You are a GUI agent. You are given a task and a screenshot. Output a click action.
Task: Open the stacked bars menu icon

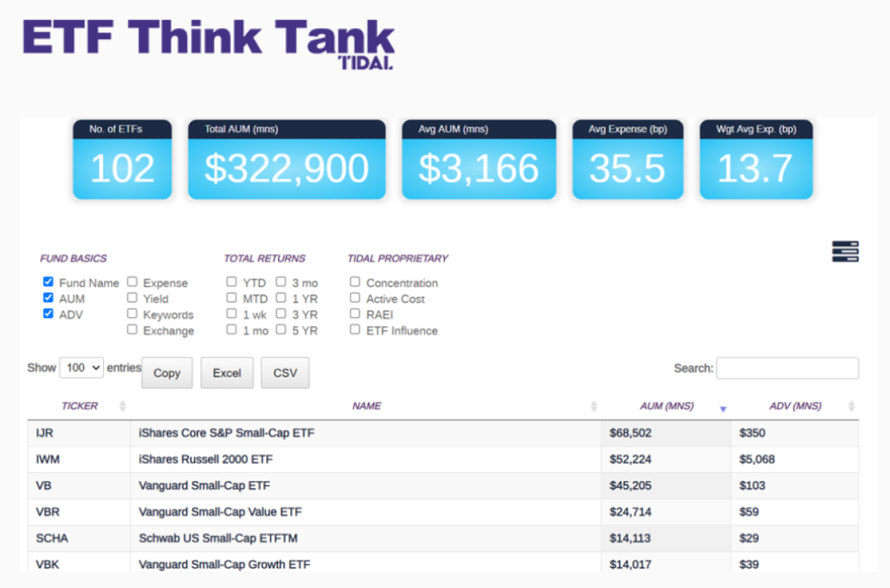(845, 251)
